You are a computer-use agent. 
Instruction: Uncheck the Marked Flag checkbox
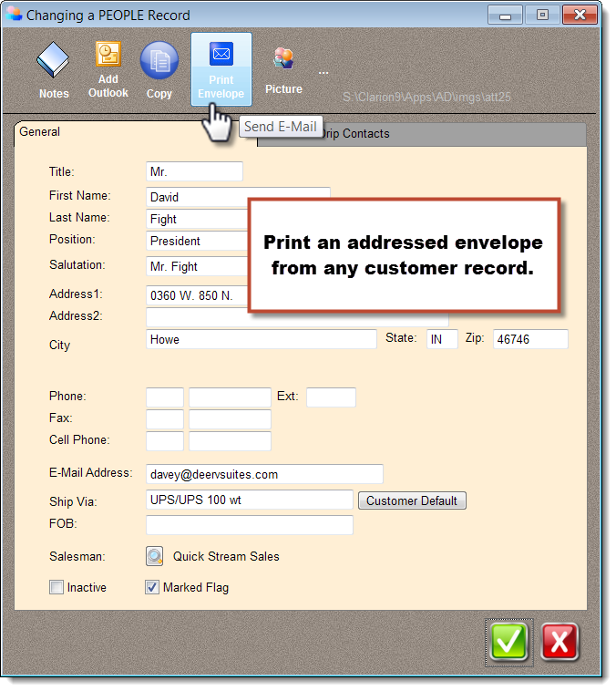(152, 588)
